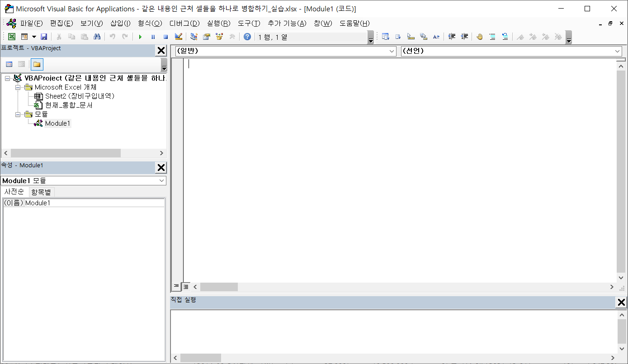
Task: Click the VBA icon beside 파일 menu
Action: (x=12, y=23)
